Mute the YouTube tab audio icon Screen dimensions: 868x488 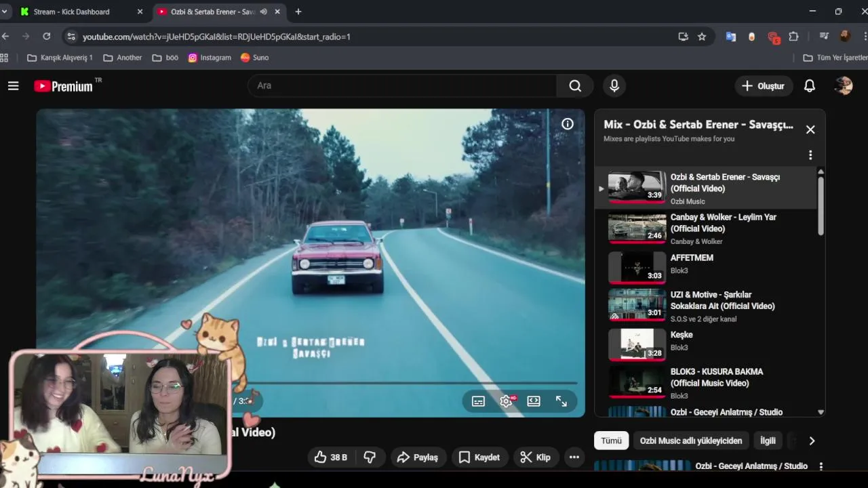pos(263,12)
